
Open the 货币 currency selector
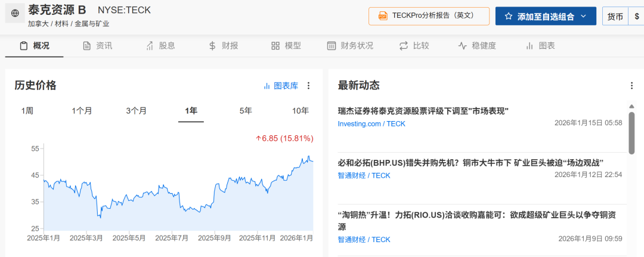(615, 17)
